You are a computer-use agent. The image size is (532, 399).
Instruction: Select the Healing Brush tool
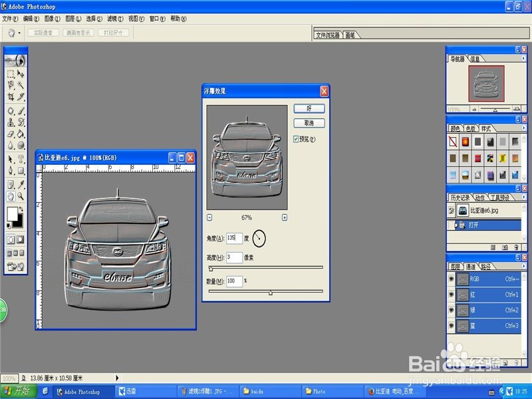11,111
